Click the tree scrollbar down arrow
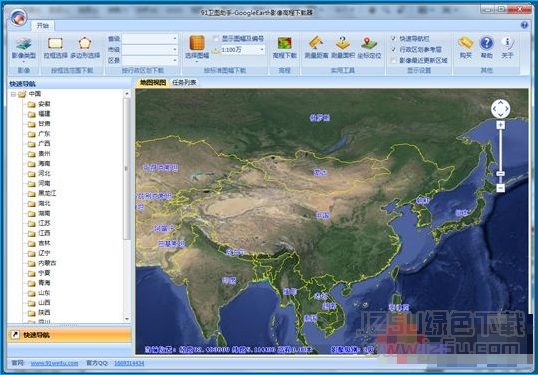The image size is (538, 375). click(x=127, y=319)
